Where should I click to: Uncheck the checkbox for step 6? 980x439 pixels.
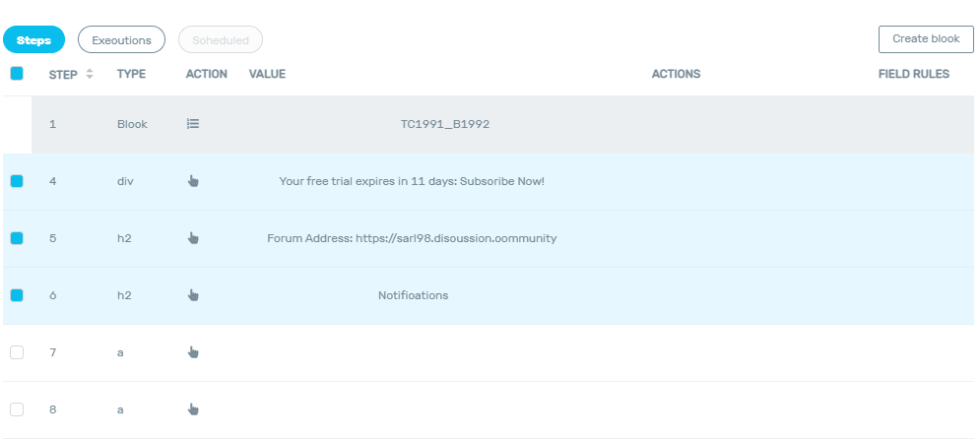[17, 295]
